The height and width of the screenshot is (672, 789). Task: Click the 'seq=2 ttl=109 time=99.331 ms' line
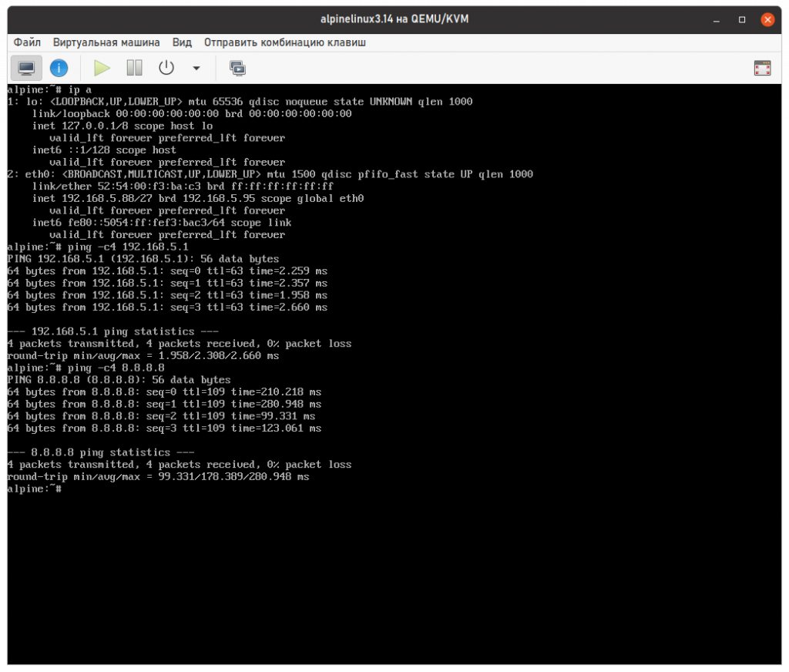click(161, 416)
